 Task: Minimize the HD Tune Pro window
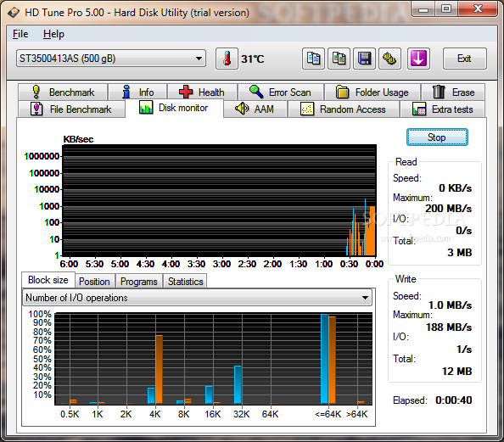tap(423, 9)
